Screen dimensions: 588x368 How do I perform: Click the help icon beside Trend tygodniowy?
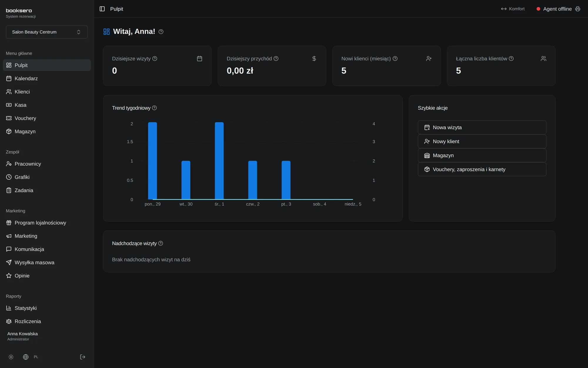[154, 108]
